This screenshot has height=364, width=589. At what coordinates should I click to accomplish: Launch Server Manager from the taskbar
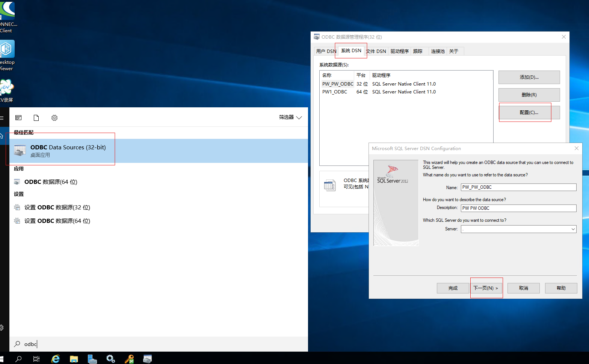[x=92, y=359]
